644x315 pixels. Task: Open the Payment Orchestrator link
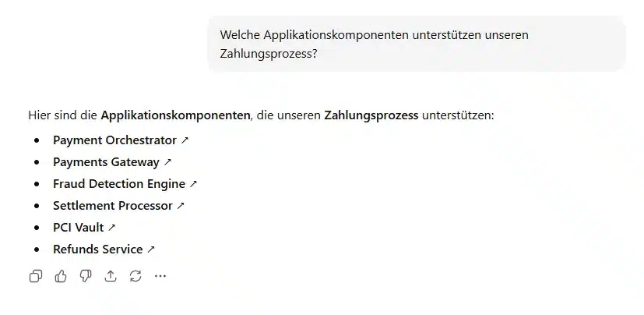coord(114,140)
